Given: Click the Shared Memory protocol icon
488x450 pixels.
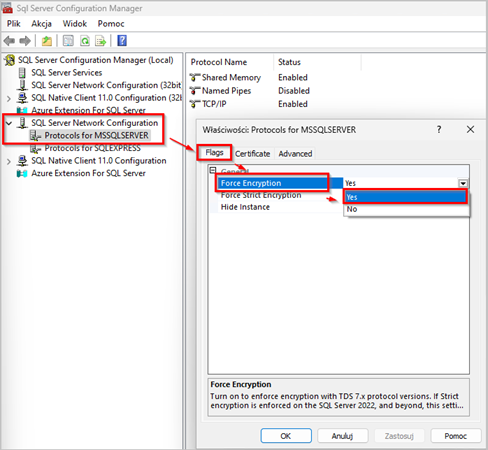Looking at the screenshot, I should tap(195, 77).
